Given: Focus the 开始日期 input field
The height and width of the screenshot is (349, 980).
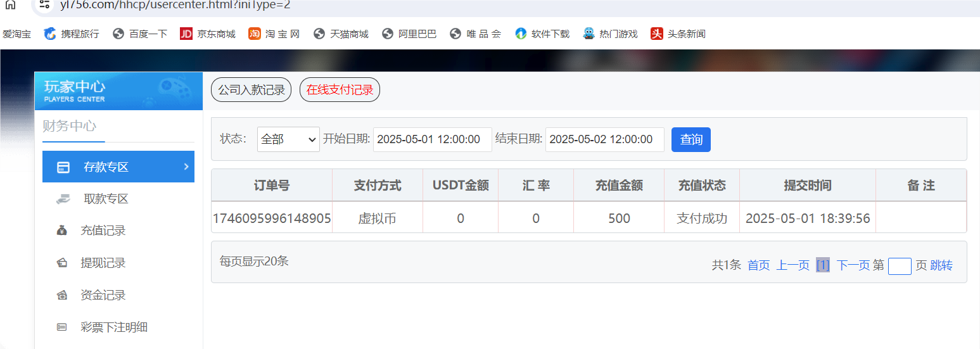Looking at the screenshot, I should click(433, 139).
